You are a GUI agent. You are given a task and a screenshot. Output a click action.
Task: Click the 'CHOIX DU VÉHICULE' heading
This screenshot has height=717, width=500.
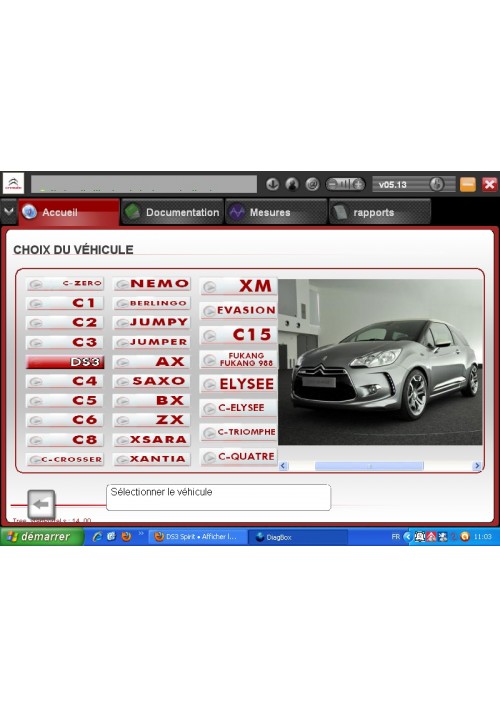[x=73, y=250]
